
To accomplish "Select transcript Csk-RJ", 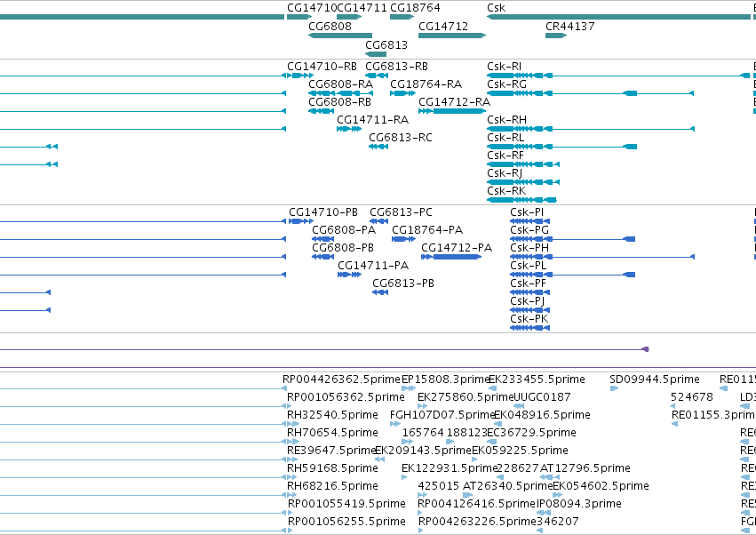I will (x=523, y=182).
